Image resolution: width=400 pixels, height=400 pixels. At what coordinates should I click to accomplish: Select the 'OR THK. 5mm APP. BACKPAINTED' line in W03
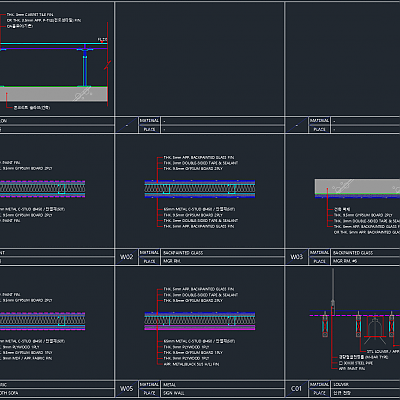coord(367,232)
